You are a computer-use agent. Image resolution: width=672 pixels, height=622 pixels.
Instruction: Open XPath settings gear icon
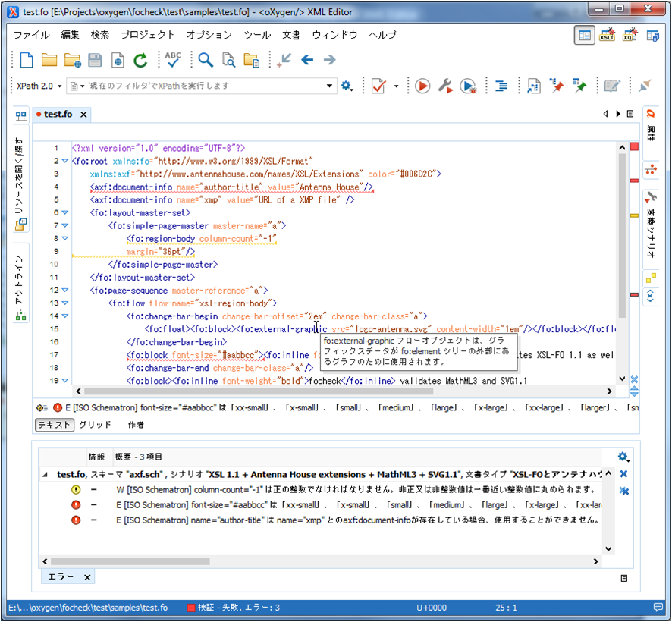point(347,86)
